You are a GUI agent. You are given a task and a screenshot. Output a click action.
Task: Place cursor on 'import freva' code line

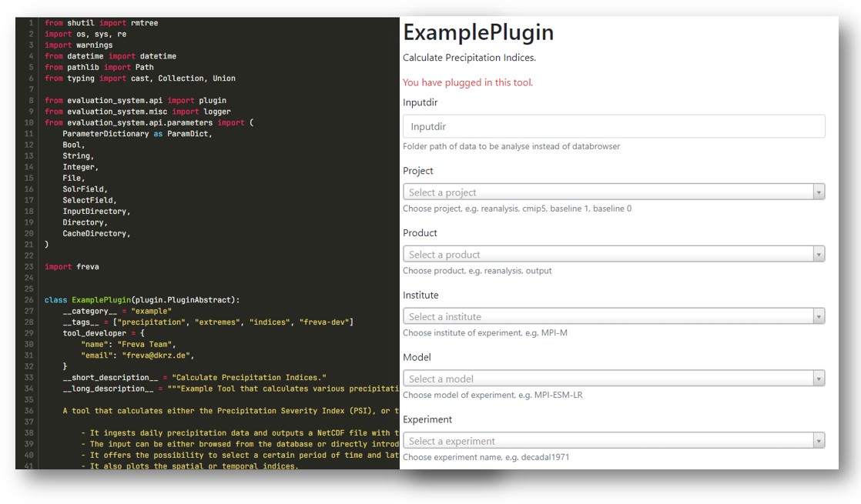point(72,266)
